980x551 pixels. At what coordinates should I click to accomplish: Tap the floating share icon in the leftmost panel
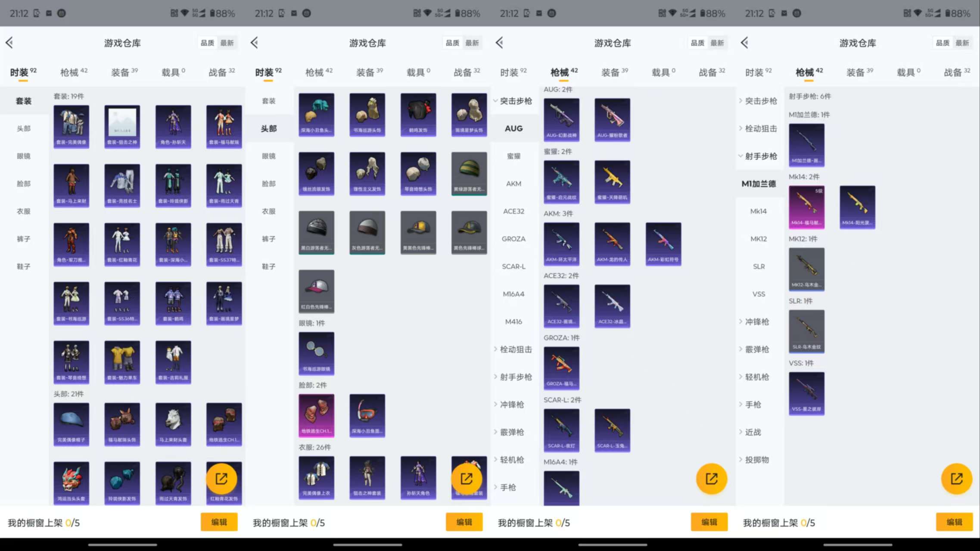[x=223, y=478]
